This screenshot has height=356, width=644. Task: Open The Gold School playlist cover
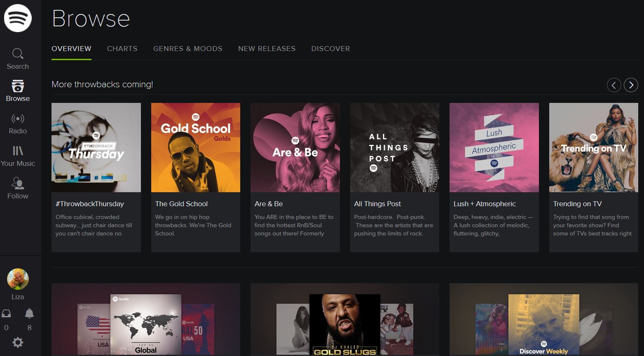pyautogui.click(x=196, y=147)
